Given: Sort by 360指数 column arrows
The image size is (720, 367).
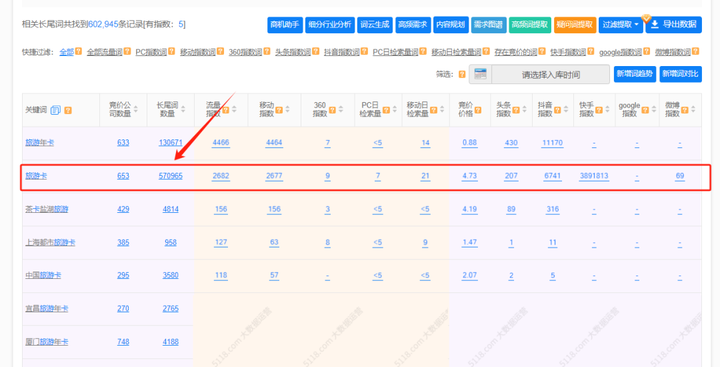Looking at the screenshot, I should pyautogui.click(x=341, y=109).
